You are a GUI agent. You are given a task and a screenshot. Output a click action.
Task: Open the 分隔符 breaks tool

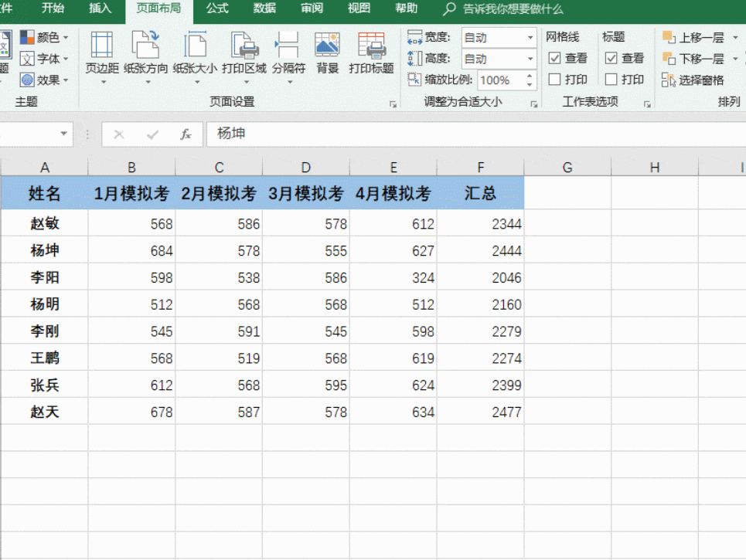tap(288, 56)
